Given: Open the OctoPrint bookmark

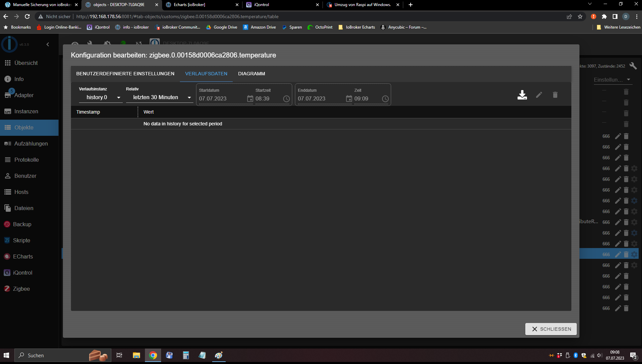Looking at the screenshot, I should pyautogui.click(x=320, y=27).
